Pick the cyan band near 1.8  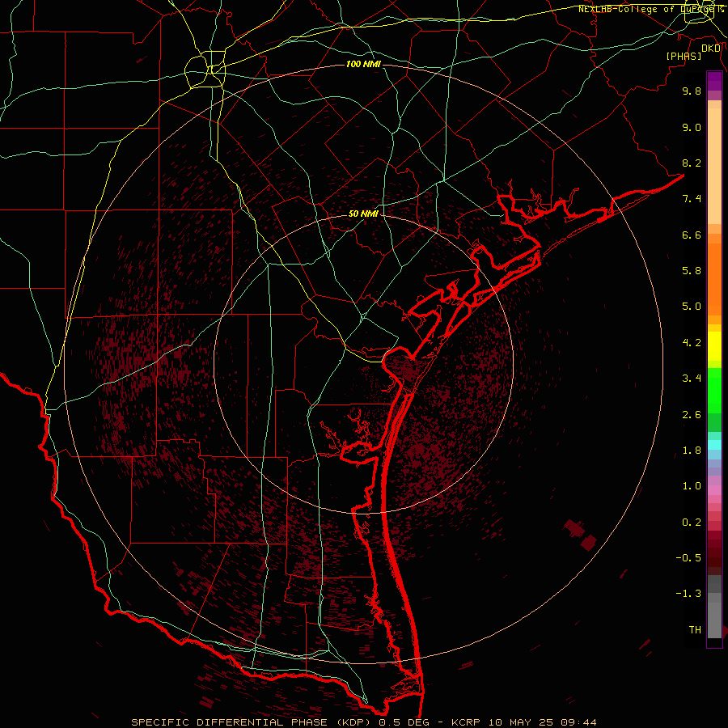(714, 445)
